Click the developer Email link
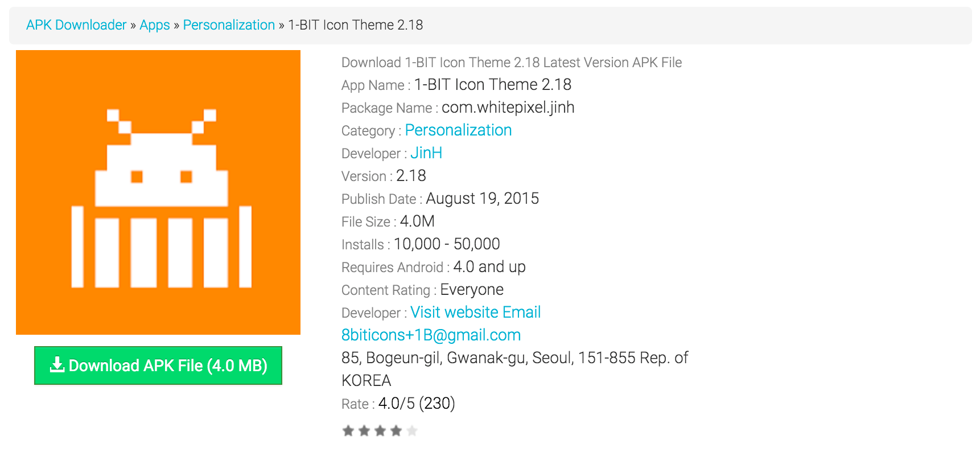The height and width of the screenshot is (452, 980). click(x=521, y=313)
